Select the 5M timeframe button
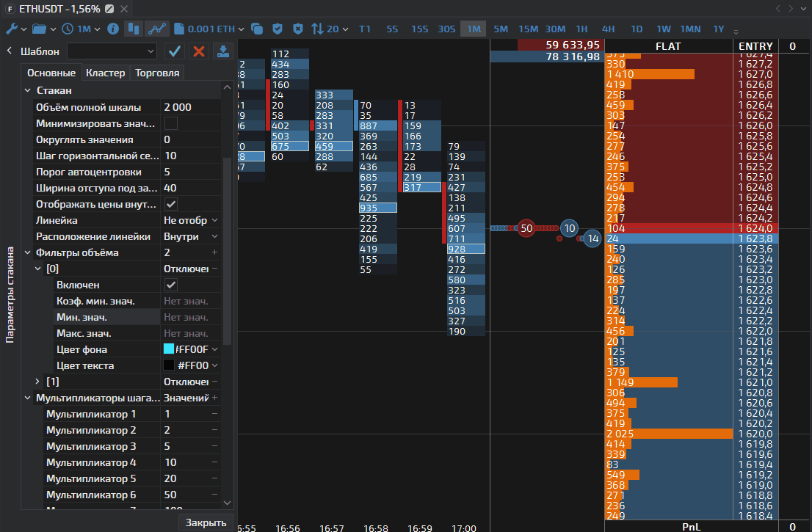 [500, 29]
